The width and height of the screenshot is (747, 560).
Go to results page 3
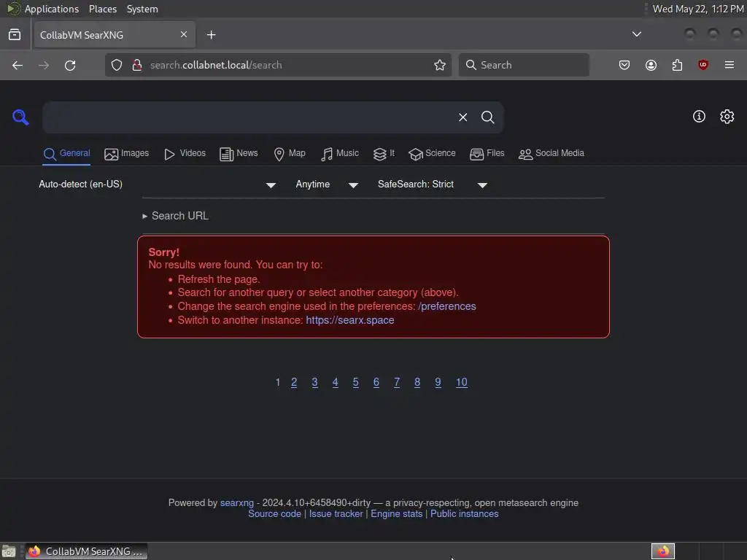click(x=314, y=382)
